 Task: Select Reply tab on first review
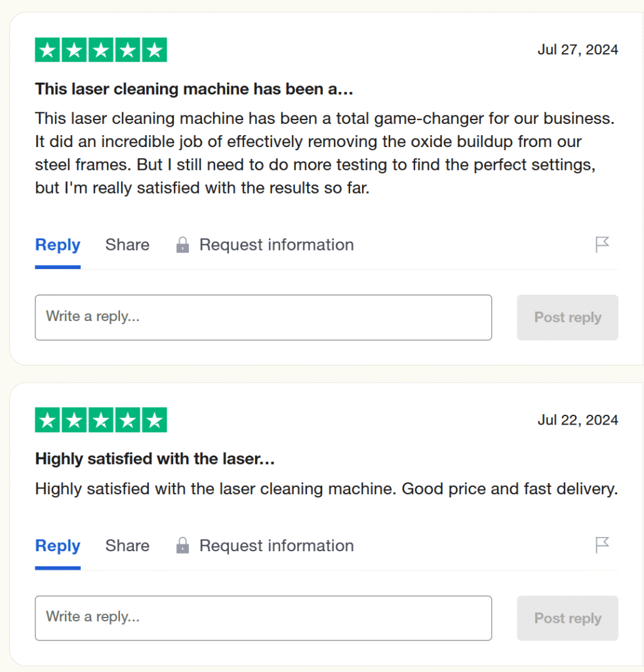58,245
